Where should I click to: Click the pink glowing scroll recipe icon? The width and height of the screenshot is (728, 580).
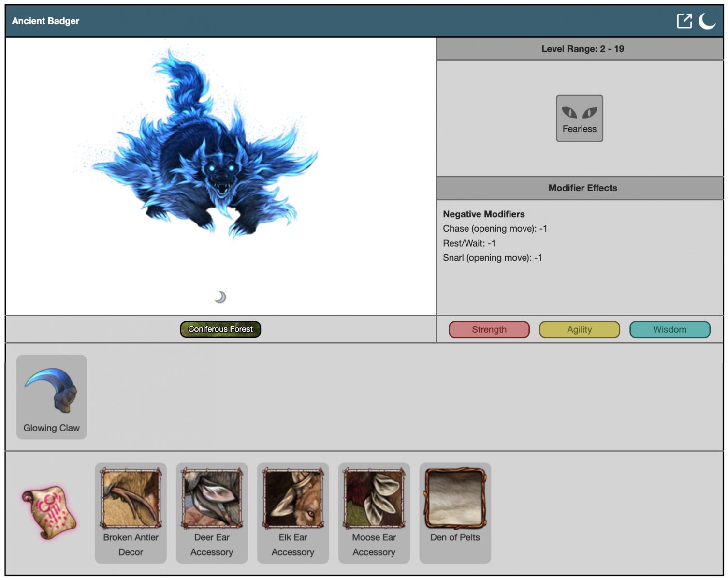pyautogui.click(x=49, y=512)
